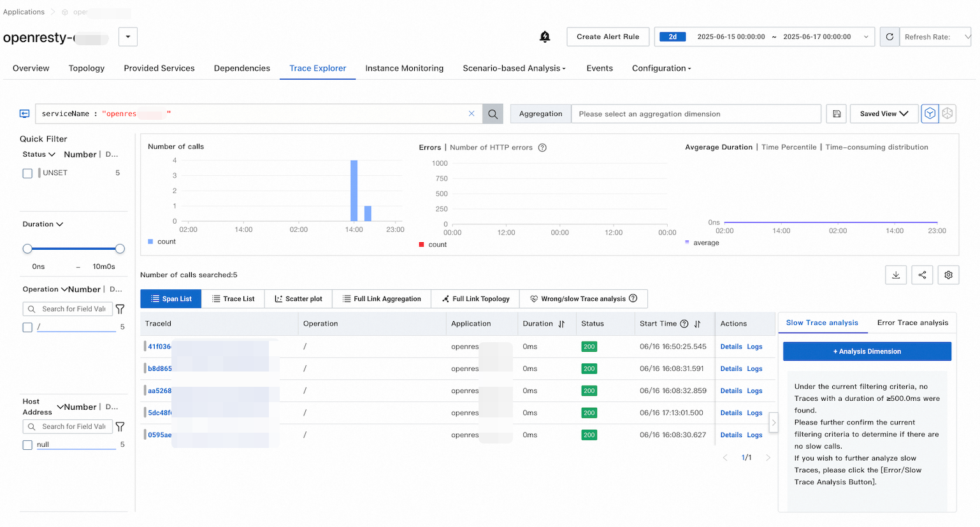This screenshot has height=527, width=980.
Task: Click the save view disk icon
Action: 837,114
